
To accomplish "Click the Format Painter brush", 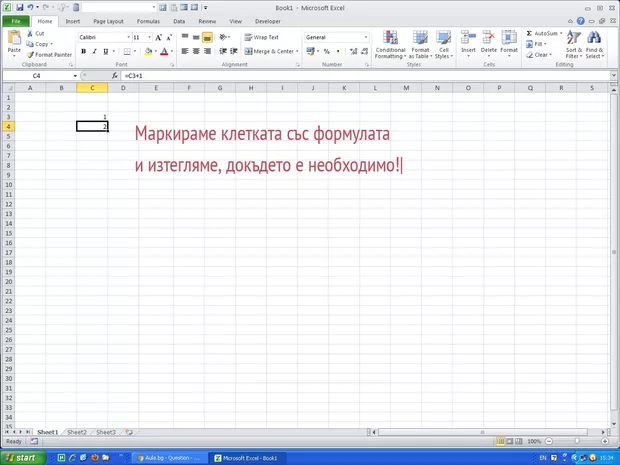I will 30,55.
